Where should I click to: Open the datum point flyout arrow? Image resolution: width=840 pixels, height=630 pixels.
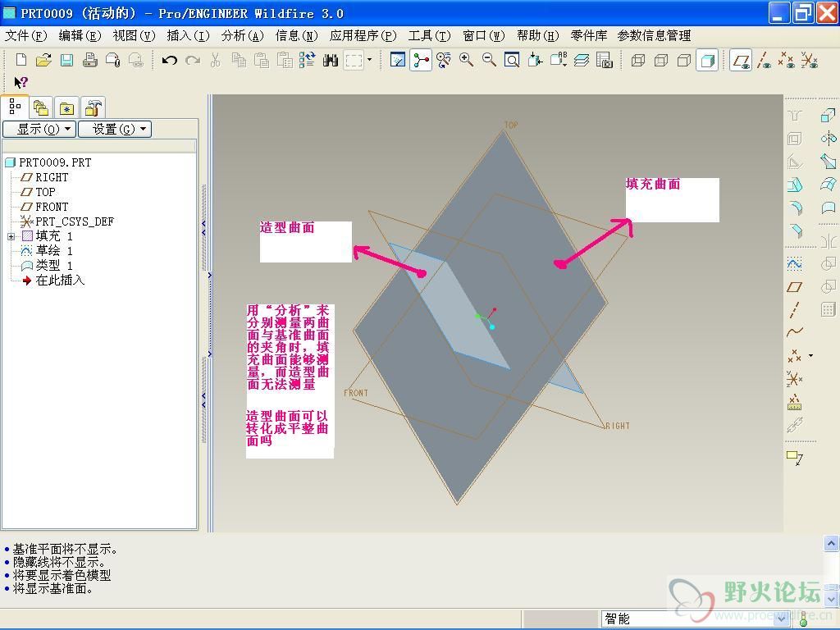[811, 356]
